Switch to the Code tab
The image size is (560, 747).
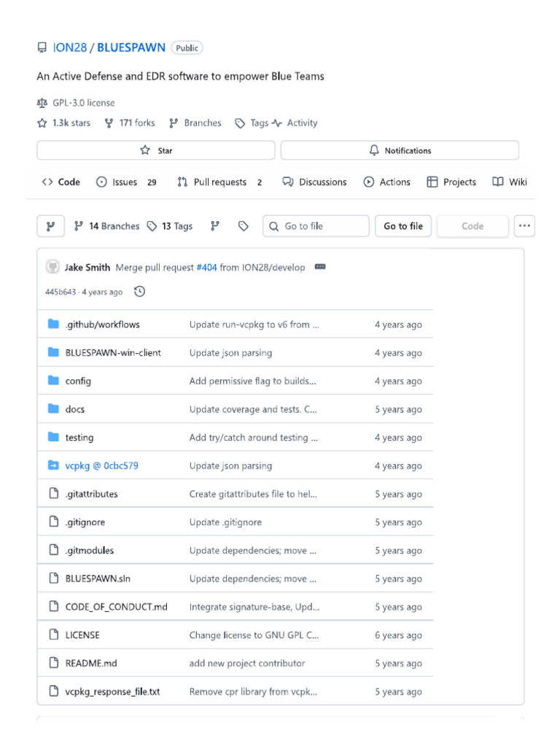coord(61,182)
